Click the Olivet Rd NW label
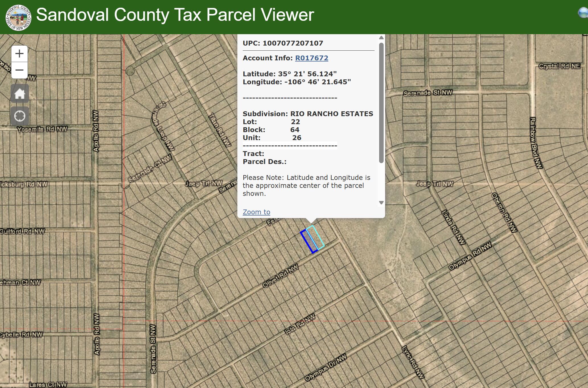 [280, 276]
